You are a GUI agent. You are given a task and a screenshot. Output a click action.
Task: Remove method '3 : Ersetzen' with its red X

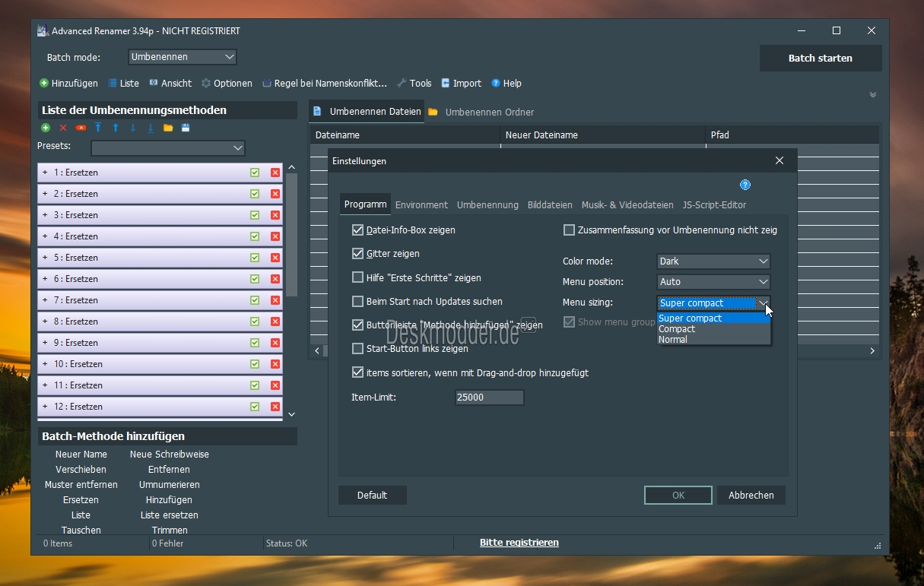pos(275,215)
